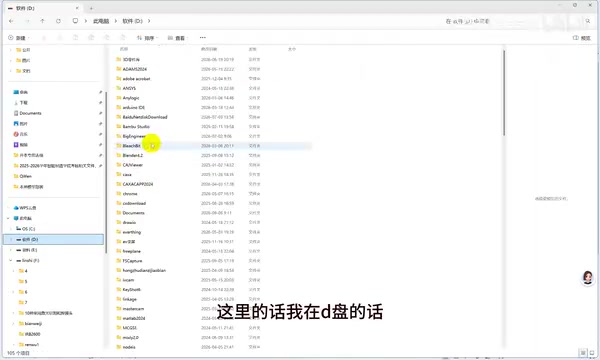
Task: Click the Cut icon in toolbar
Action: pyautogui.click(x=44, y=37)
